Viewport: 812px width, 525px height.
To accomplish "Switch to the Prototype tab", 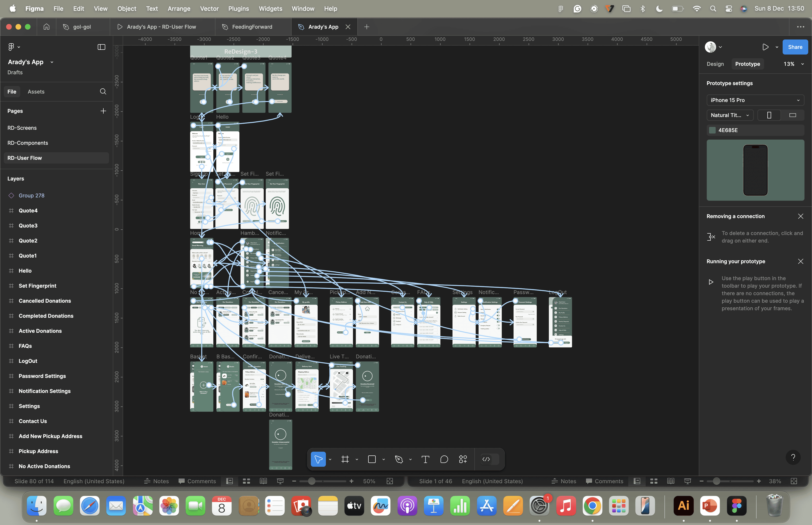I will tap(748, 64).
